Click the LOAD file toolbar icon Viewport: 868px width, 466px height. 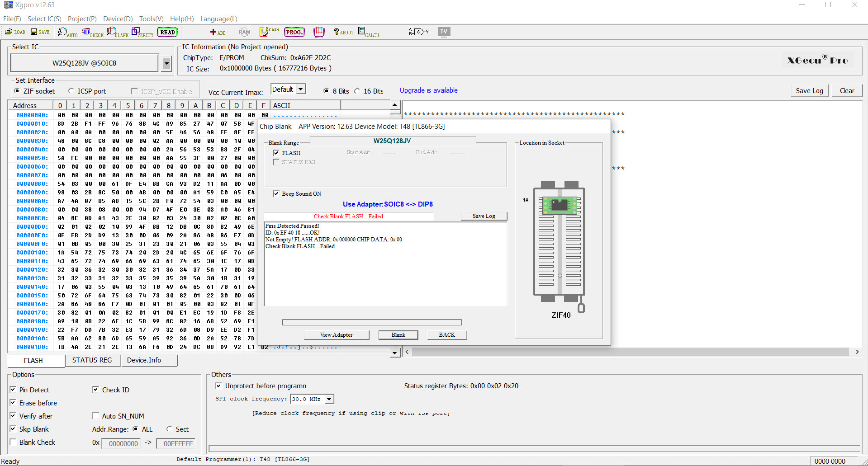click(x=15, y=32)
